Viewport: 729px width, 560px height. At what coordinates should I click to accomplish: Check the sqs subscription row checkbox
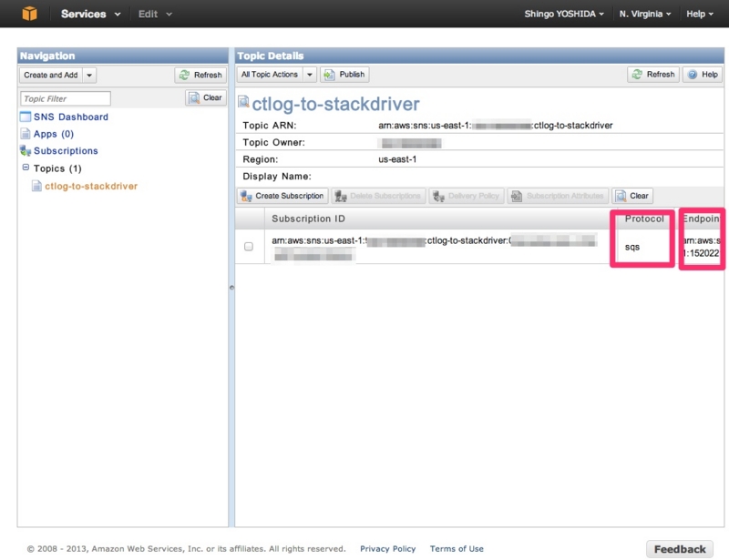249,246
